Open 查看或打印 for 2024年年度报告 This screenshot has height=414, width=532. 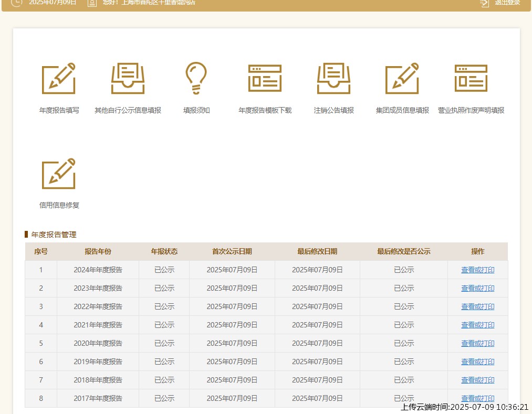478,270
